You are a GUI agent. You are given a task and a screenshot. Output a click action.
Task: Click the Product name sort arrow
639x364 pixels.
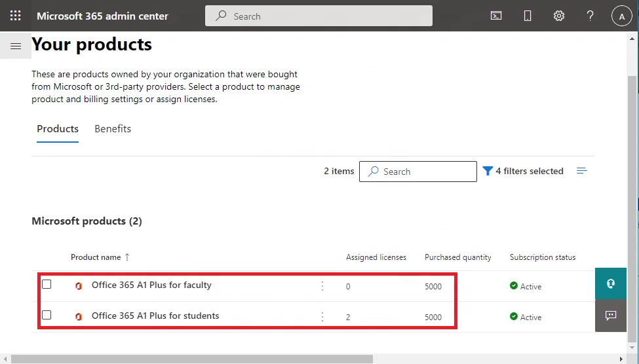point(127,257)
